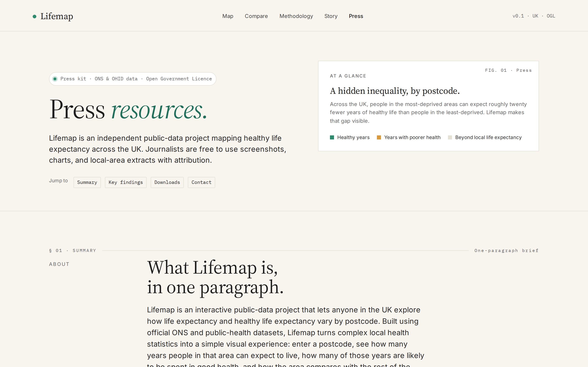Open the Methodology nav link

296,16
